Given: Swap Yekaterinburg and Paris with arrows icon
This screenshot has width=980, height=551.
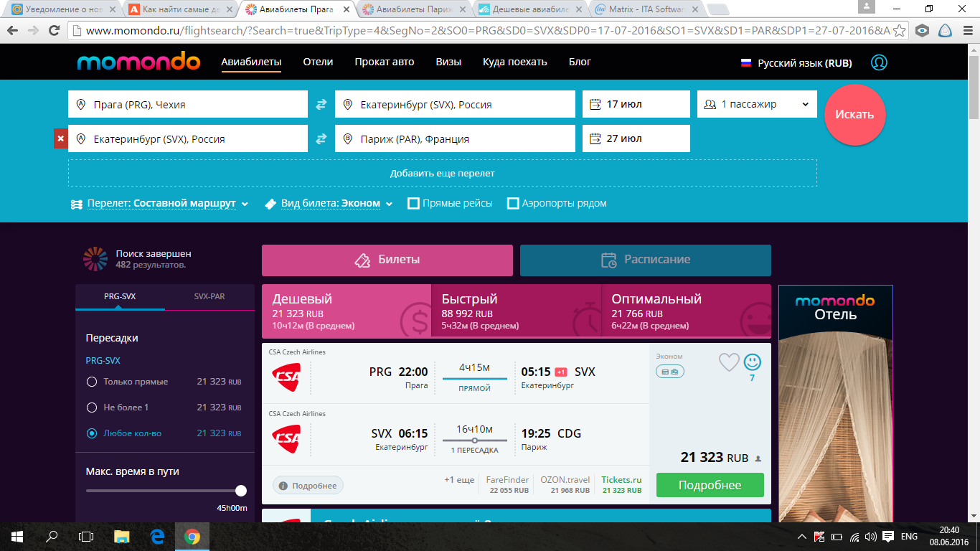Looking at the screenshot, I should click(x=321, y=139).
